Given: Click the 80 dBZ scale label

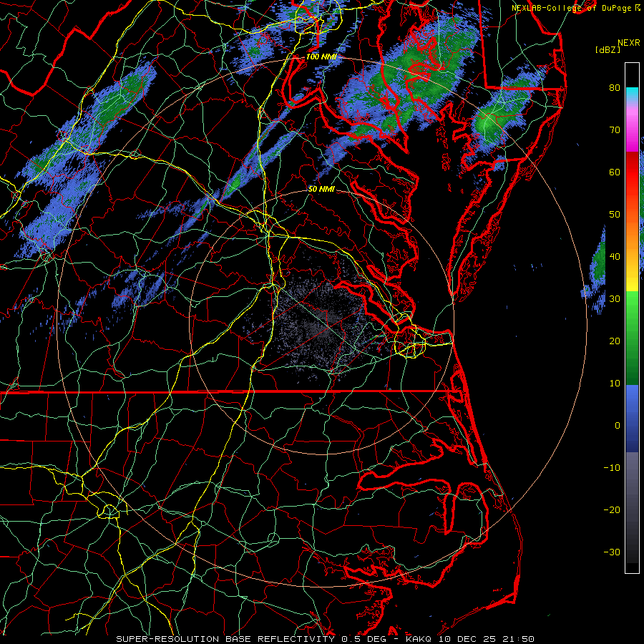Looking at the screenshot, I should tap(615, 87).
